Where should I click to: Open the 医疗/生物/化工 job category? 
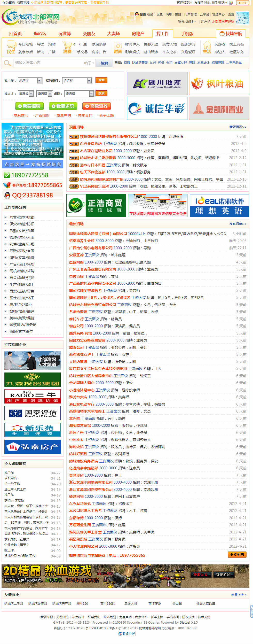(x=22, y=298)
